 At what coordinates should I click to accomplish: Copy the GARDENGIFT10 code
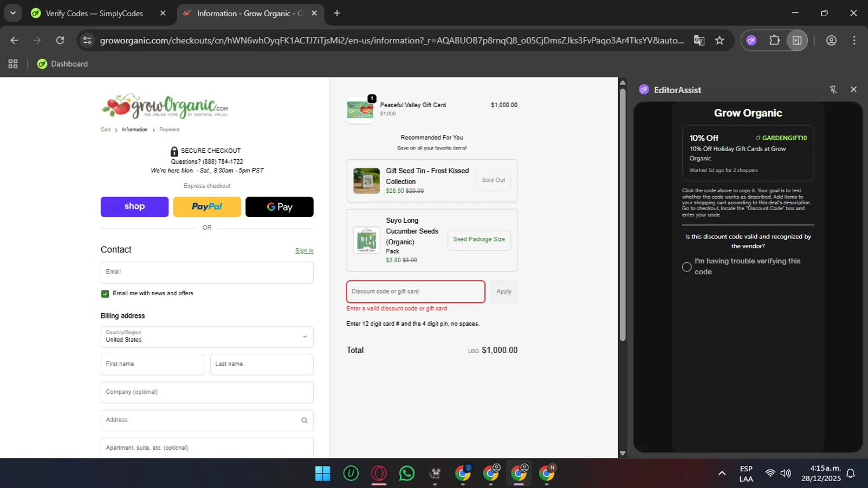pos(781,138)
